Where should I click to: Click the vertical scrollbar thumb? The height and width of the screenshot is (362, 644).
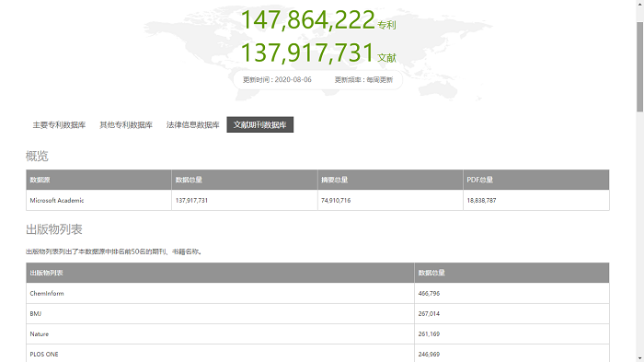(x=640, y=65)
